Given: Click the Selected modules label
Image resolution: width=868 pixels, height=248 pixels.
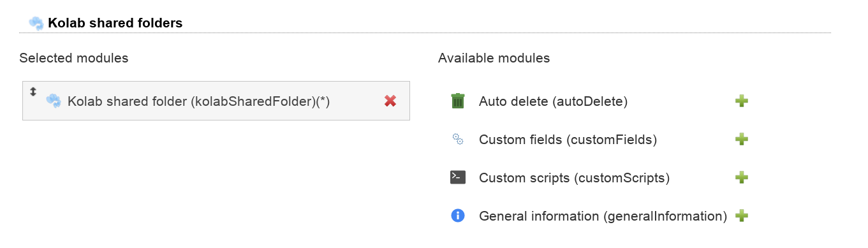Looking at the screenshot, I should tap(74, 58).
